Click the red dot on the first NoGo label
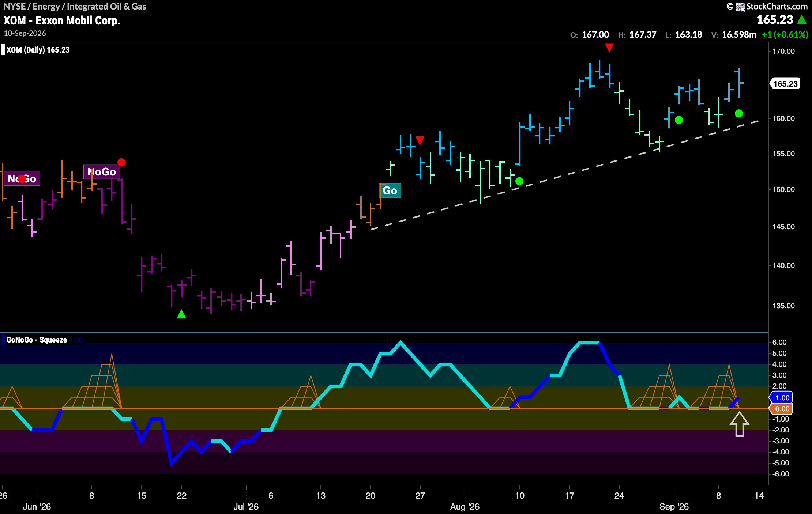This screenshot has width=812, height=514. coord(22,179)
